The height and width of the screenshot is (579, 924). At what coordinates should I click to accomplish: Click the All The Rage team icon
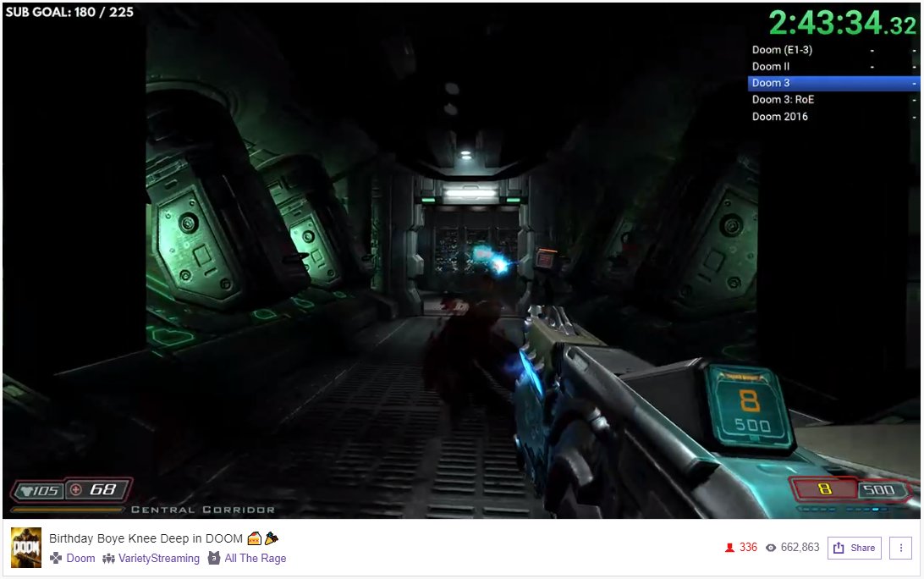click(x=214, y=558)
